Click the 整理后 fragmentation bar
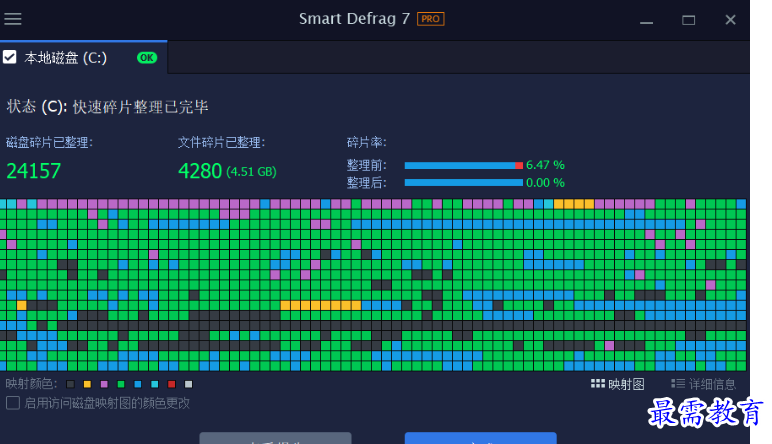The width and height of the screenshot is (772, 444). tap(463, 183)
